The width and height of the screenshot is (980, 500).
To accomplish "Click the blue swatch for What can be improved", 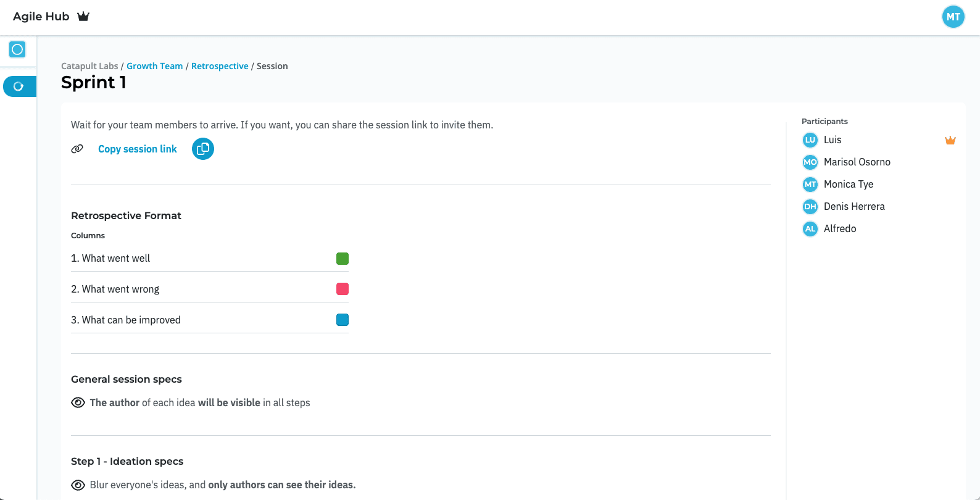I will click(x=343, y=320).
